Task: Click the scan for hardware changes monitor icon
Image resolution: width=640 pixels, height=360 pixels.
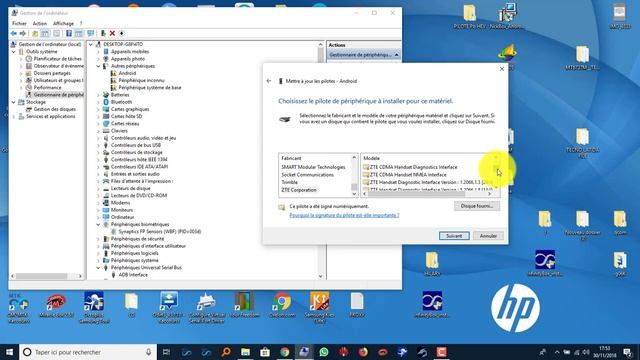Action: [91, 33]
